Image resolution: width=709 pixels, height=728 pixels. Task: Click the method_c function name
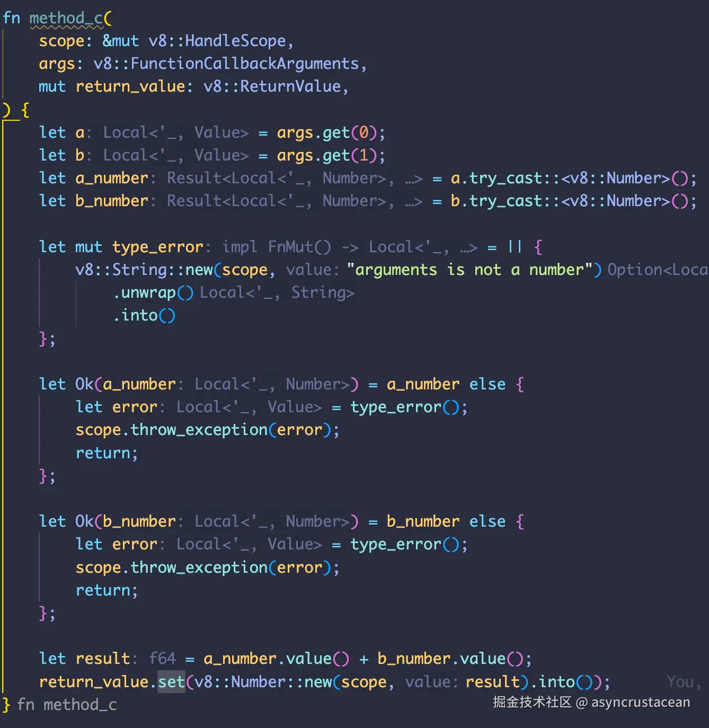click(x=66, y=18)
